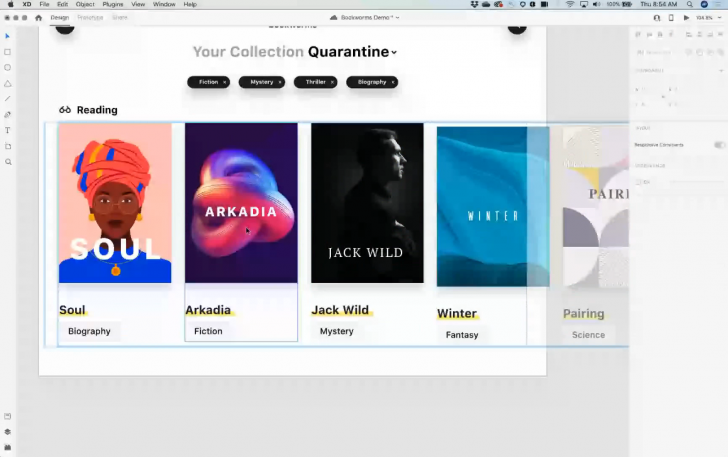This screenshot has width=728, height=457.
Task: Open the Plugins menu
Action: pos(113,4)
